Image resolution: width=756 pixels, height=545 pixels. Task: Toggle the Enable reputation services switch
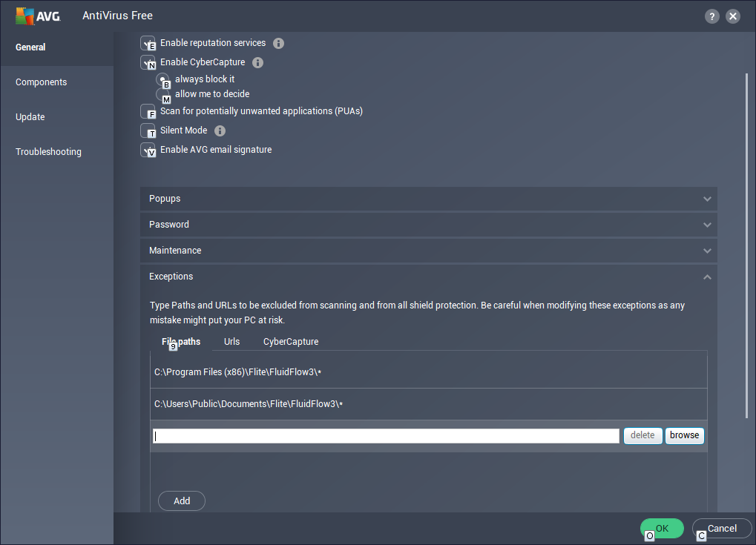pyautogui.click(x=148, y=43)
